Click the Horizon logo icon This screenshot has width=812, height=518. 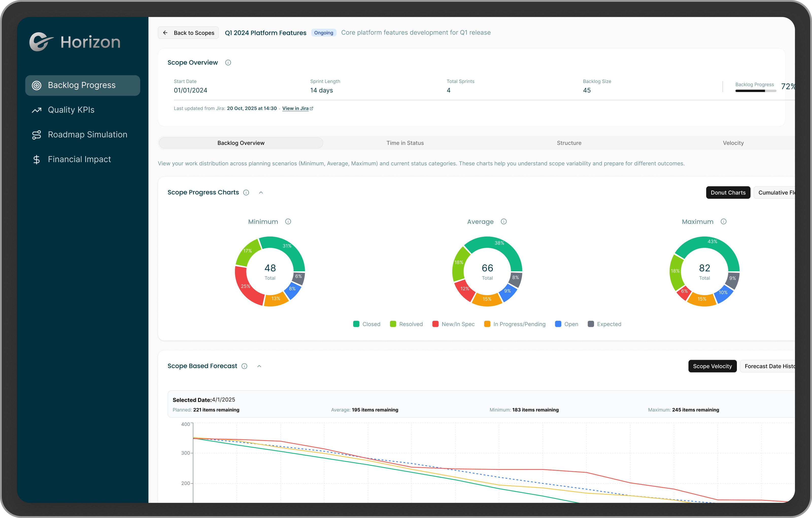pos(41,42)
